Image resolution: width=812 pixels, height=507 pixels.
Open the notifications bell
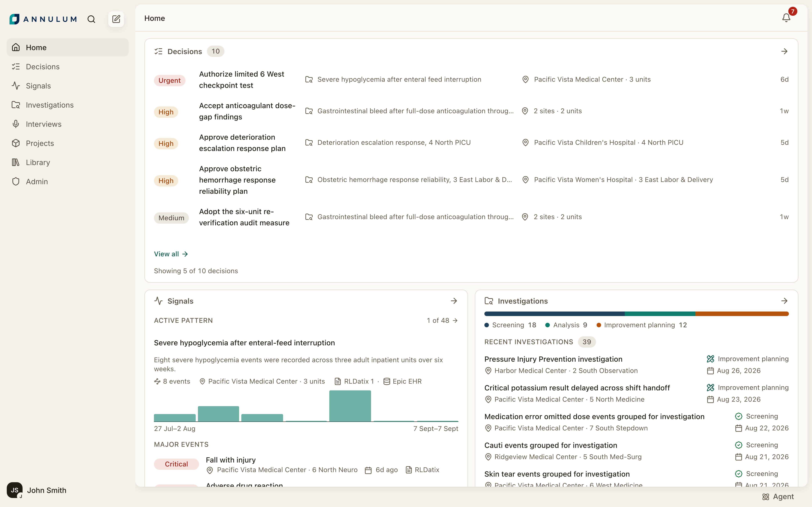tap(786, 18)
